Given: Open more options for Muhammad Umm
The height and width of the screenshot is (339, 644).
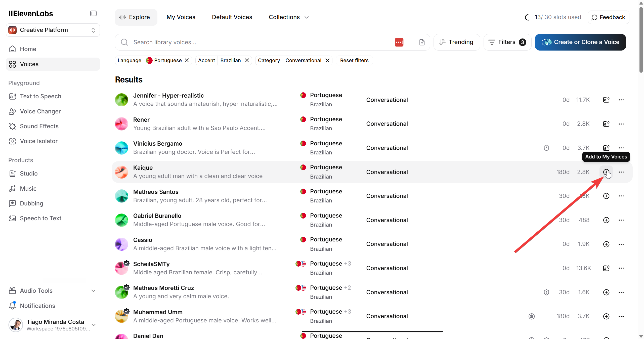Looking at the screenshot, I should click(x=621, y=316).
